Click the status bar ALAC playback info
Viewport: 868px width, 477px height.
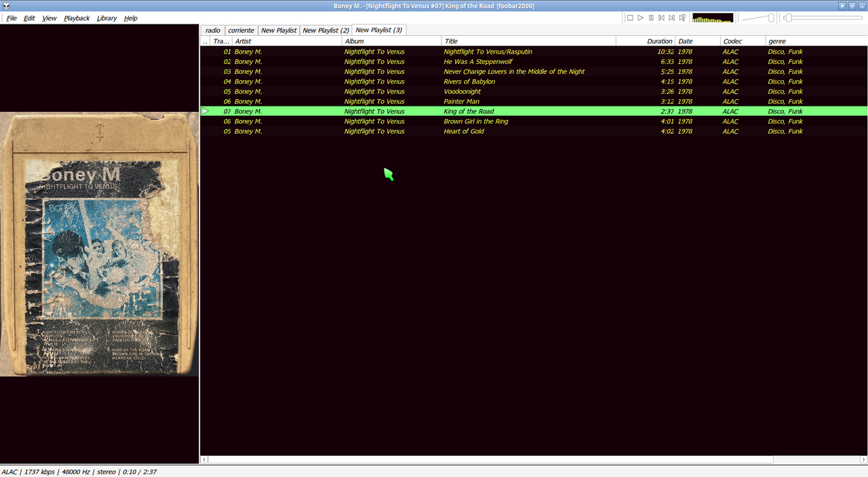(x=79, y=472)
